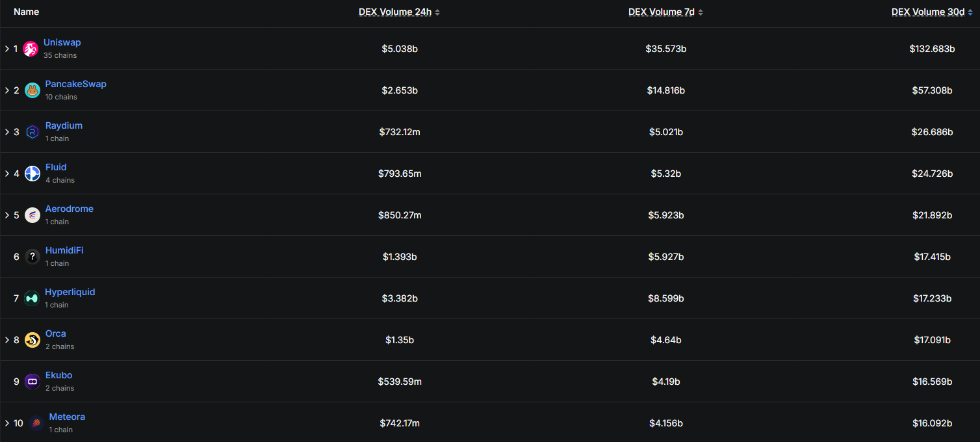Click the Fluid logo icon

32,174
